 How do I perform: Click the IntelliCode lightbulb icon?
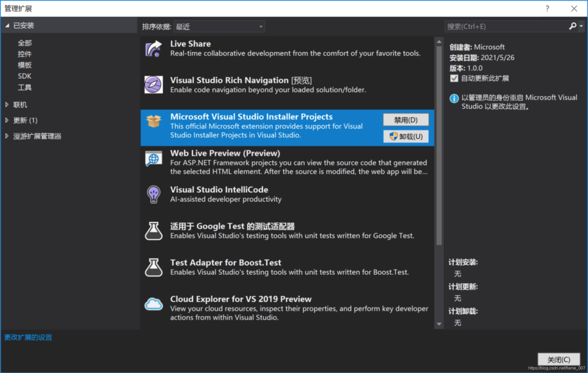[x=154, y=194]
